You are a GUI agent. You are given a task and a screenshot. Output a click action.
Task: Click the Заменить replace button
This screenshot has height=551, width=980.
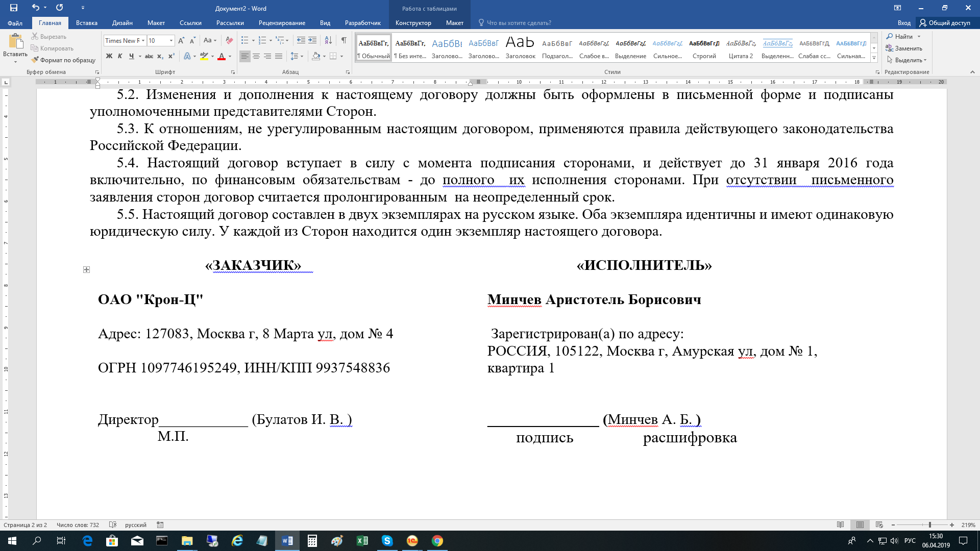(904, 48)
